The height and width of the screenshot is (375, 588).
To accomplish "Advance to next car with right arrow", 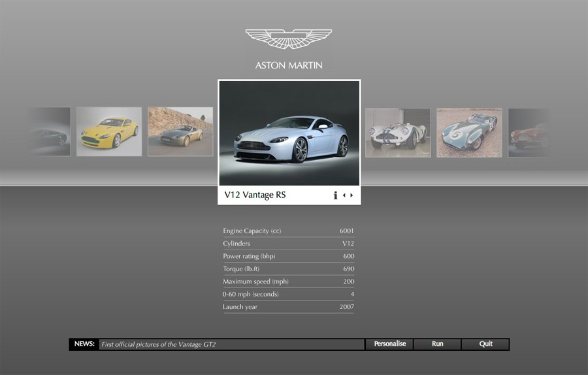I will pyautogui.click(x=352, y=195).
